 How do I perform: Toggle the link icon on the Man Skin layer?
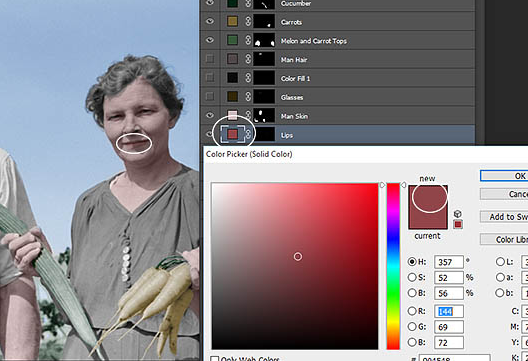248,116
